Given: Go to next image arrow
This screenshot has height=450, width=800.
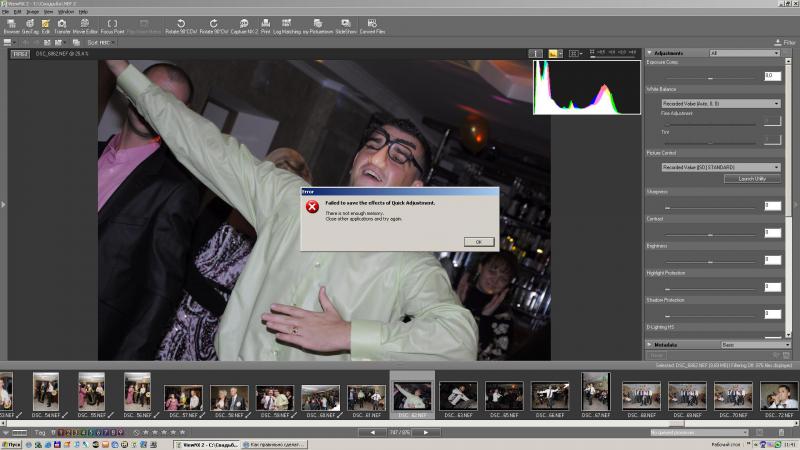Looking at the screenshot, I should tap(426, 433).
